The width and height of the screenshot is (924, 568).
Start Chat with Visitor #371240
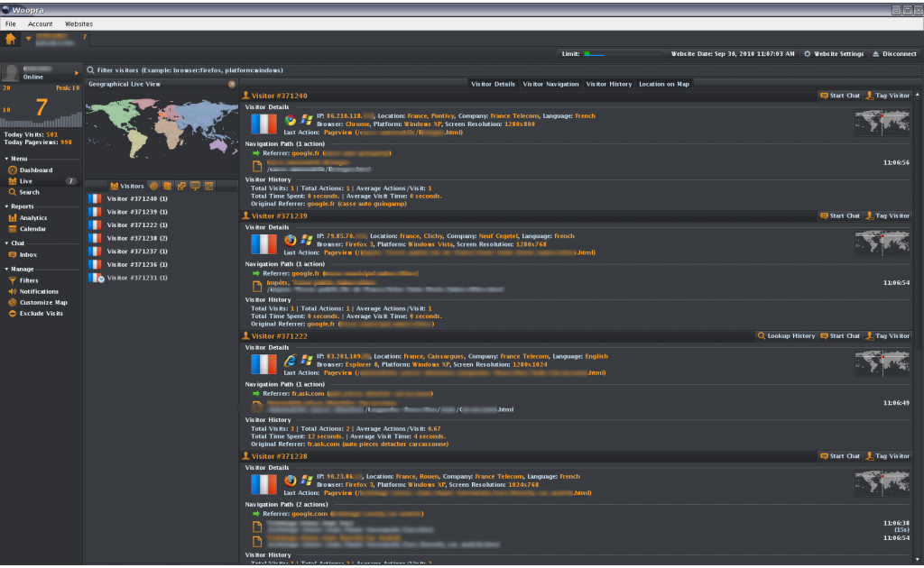840,96
